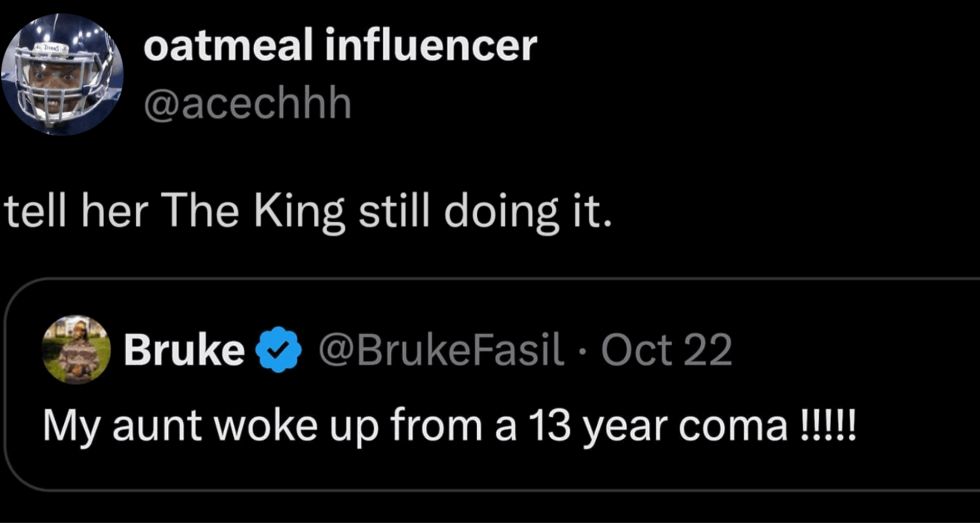Screen dimensions: 980x523
Task: Click "still doing it." in the tweet
Action: coord(485,211)
